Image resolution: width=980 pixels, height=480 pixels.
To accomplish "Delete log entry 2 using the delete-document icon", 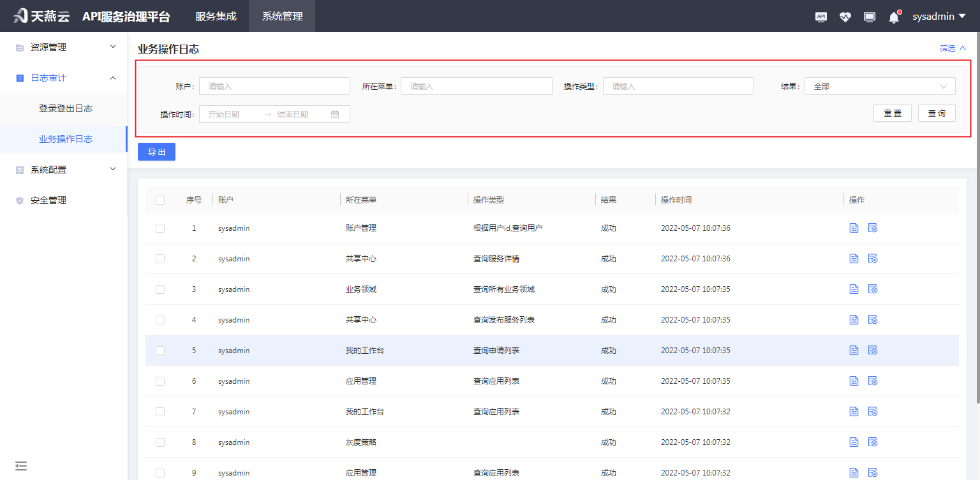I will point(873,258).
